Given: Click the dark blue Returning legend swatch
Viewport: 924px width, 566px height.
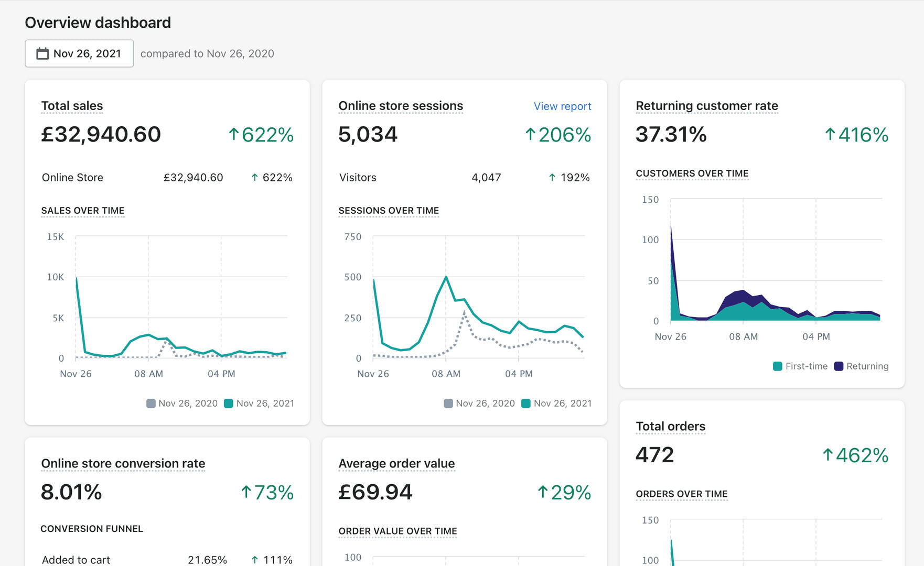Looking at the screenshot, I should (x=839, y=366).
